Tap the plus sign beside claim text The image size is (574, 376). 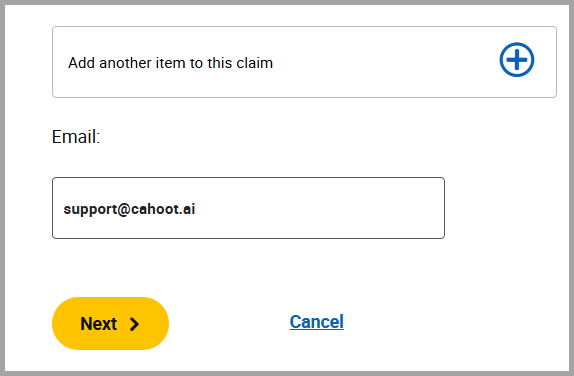[517, 60]
